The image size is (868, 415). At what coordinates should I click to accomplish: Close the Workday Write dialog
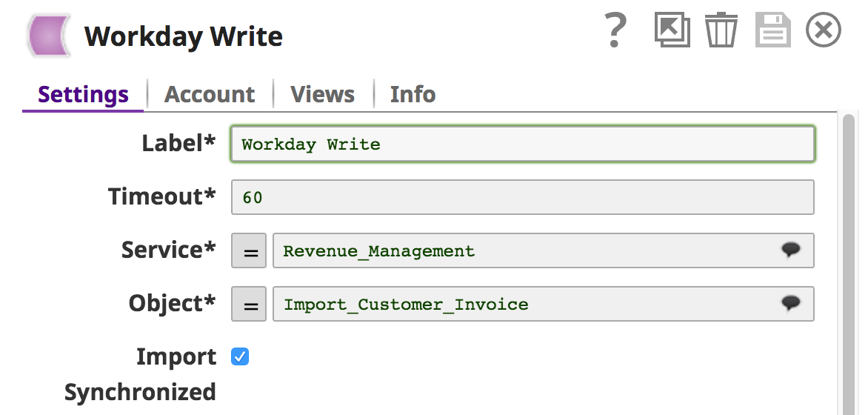[824, 31]
